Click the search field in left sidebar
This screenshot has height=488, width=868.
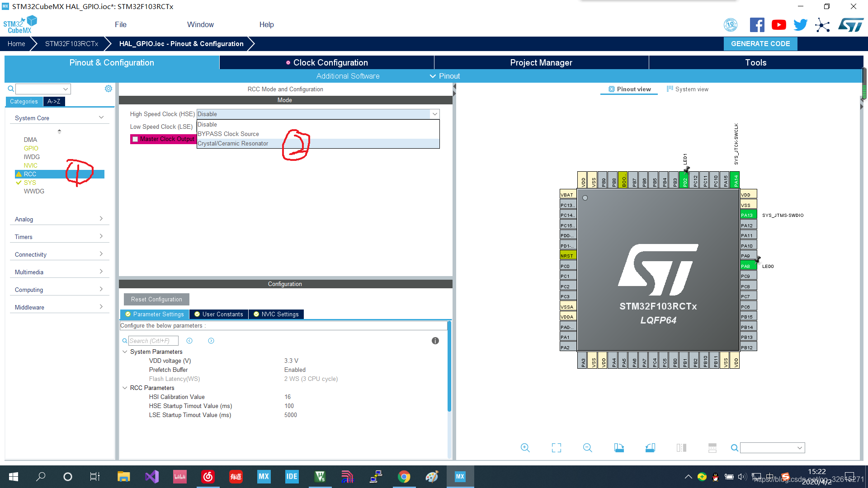tap(39, 89)
